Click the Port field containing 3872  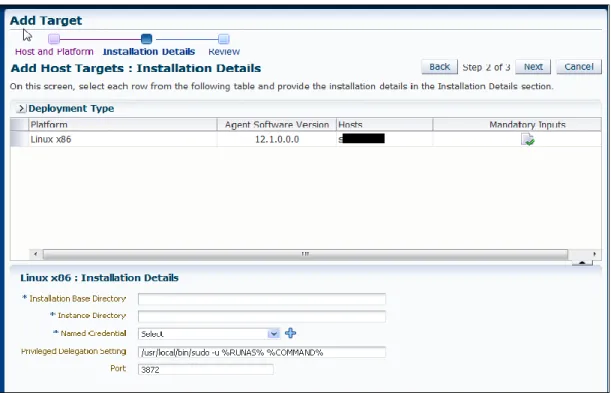(206, 369)
